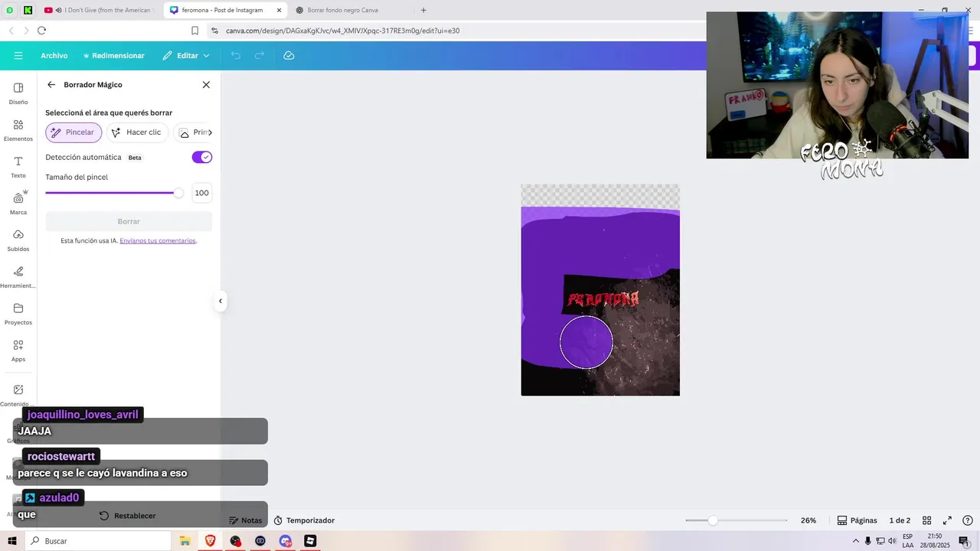Switch to the YouTube I Don't Give tab
The width and height of the screenshot is (980, 551).
pos(100,10)
